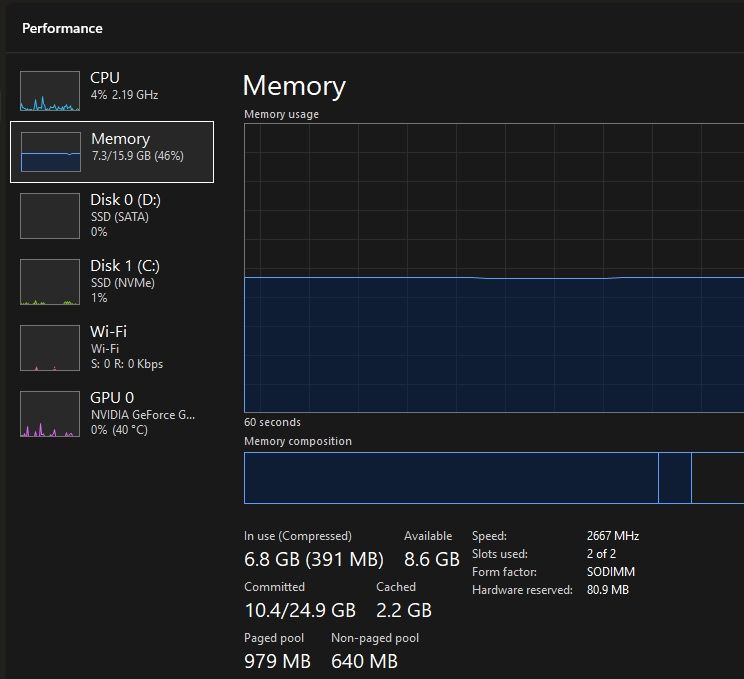The image size is (744, 679).
Task: Click the Speed 2667 MHz value
Action: tap(613, 536)
